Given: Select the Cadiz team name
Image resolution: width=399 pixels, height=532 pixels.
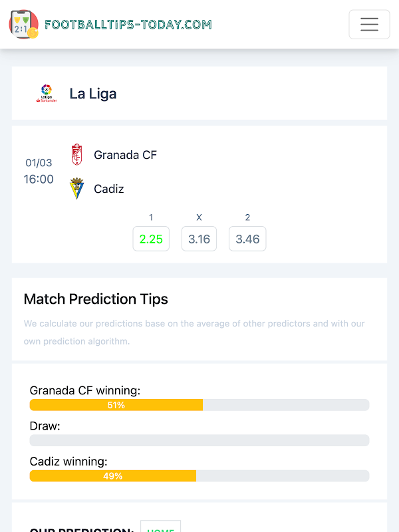Looking at the screenshot, I should point(109,189).
